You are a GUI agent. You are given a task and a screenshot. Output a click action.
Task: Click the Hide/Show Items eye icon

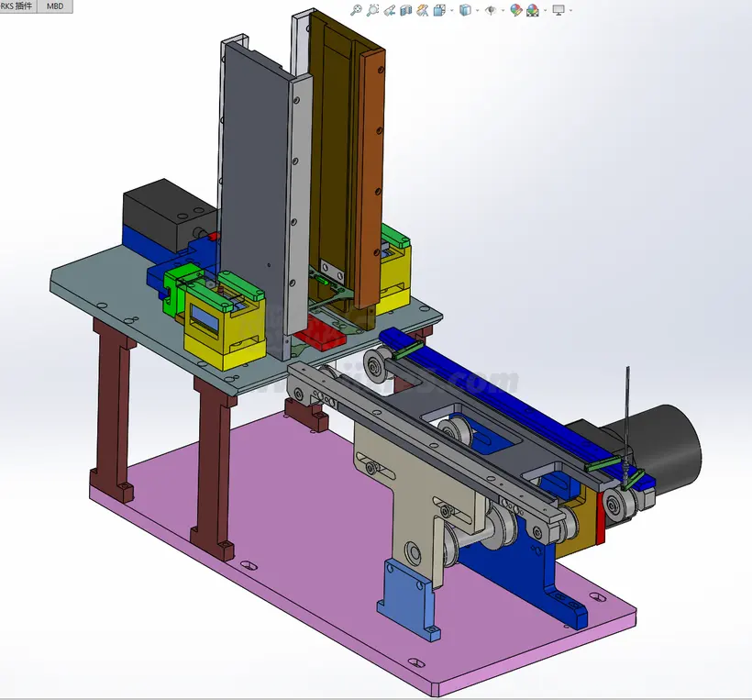[x=490, y=10]
